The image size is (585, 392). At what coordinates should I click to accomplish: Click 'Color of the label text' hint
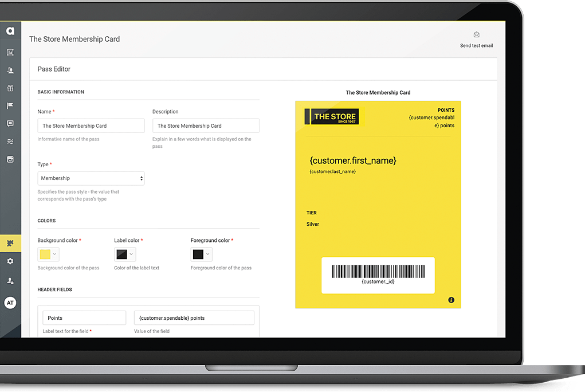pyautogui.click(x=136, y=268)
